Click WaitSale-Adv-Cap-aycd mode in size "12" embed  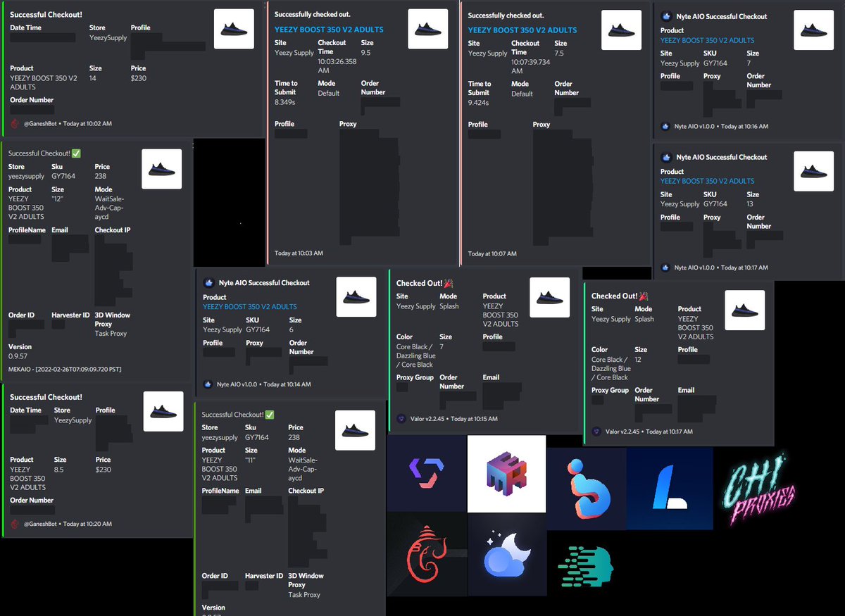pos(111,208)
